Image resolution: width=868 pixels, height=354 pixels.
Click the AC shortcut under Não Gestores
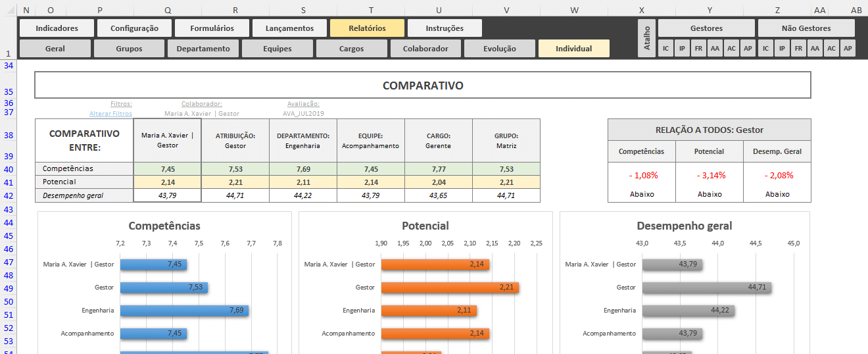(x=831, y=49)
